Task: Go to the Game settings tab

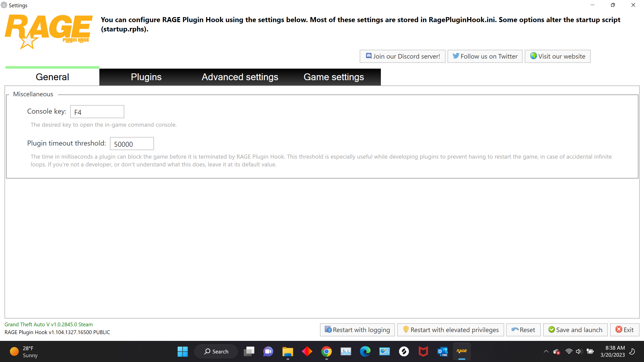Action: pyautogui.click(x=334, y=77)
